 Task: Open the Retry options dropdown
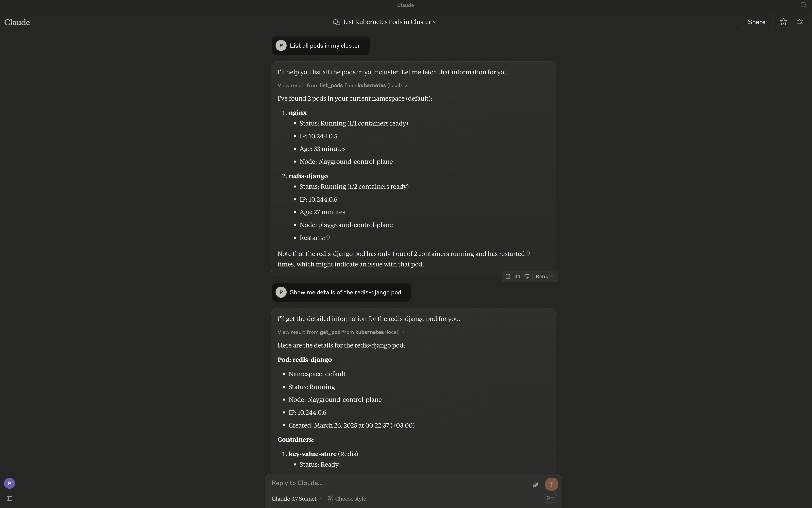[544, 276]
